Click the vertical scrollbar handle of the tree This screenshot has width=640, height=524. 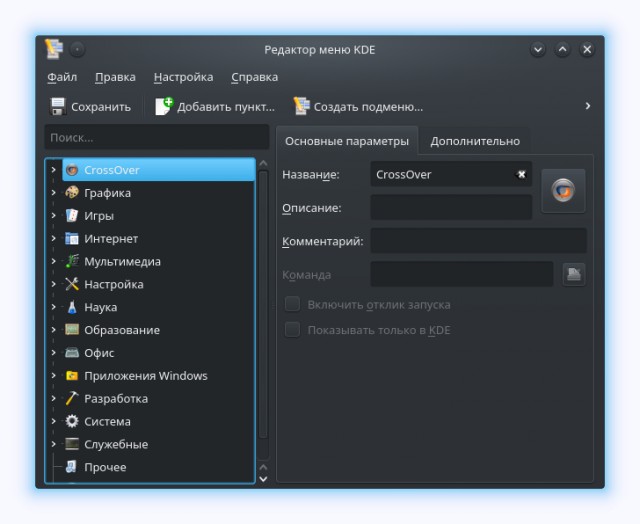point(263,304)
